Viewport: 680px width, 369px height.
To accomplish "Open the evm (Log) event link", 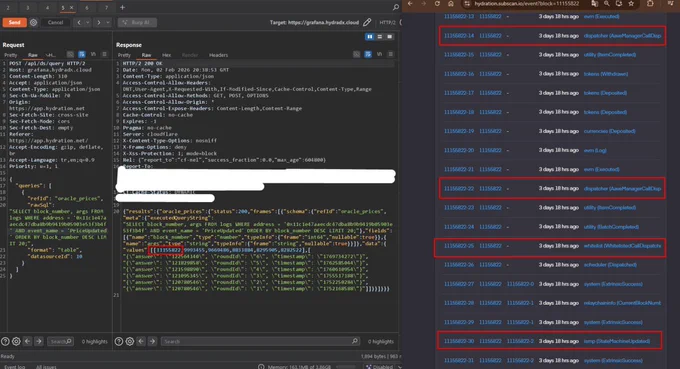I will [595, 150].
